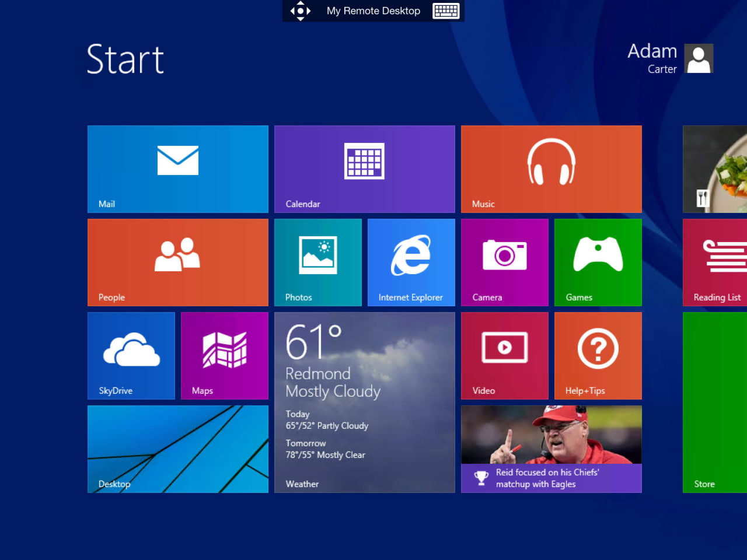This screenshot has height=560, width=747.
Task: Launch the Photos tile
Action: tap(317, 262)
